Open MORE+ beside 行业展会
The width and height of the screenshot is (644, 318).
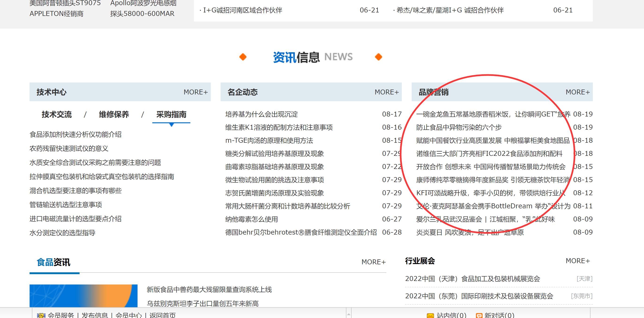coord(578,261)
